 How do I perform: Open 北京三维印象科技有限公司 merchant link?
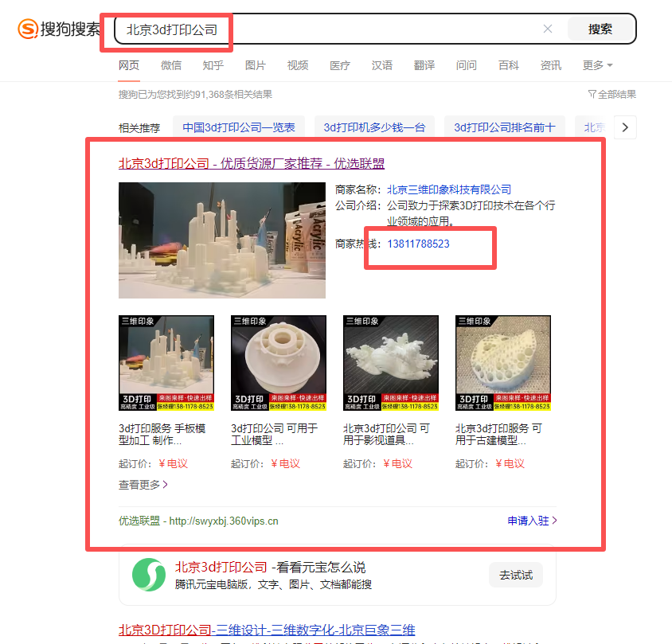pos(449,189)
